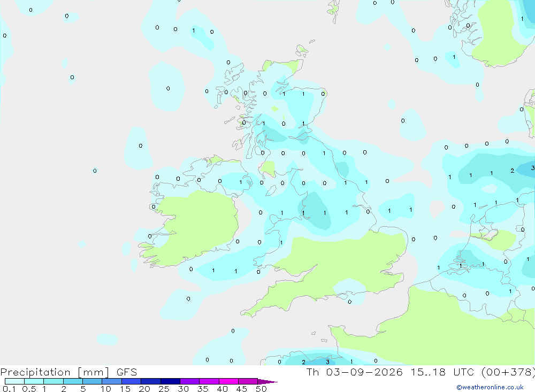Select the legend swatch between 2 and 5

coord(73,381)
